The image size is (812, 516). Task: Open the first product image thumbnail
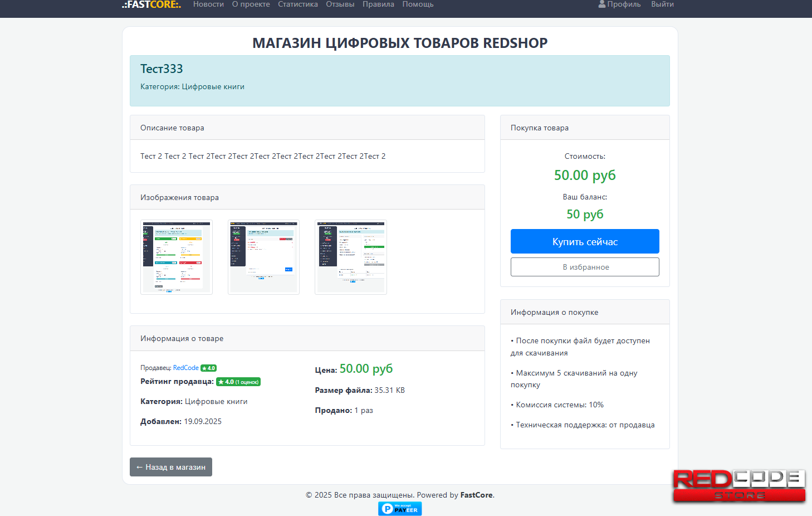[x=177, y=257]
